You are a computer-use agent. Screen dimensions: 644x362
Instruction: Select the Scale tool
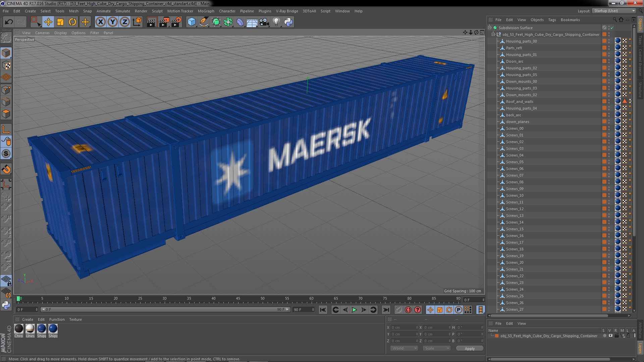(x=60, y=22)
